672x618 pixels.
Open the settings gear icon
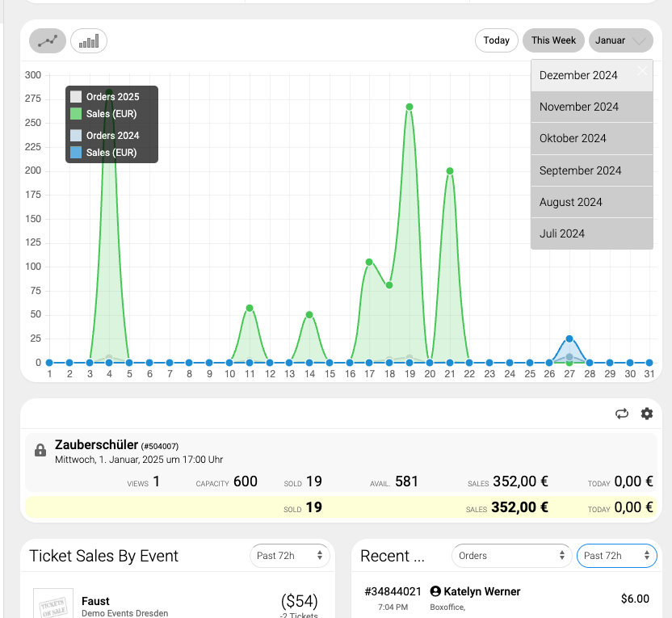647,414
